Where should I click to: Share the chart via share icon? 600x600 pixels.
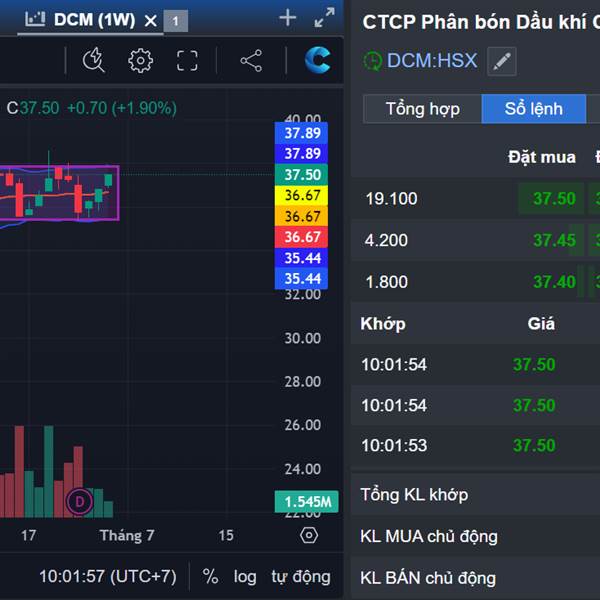point(251,60)
